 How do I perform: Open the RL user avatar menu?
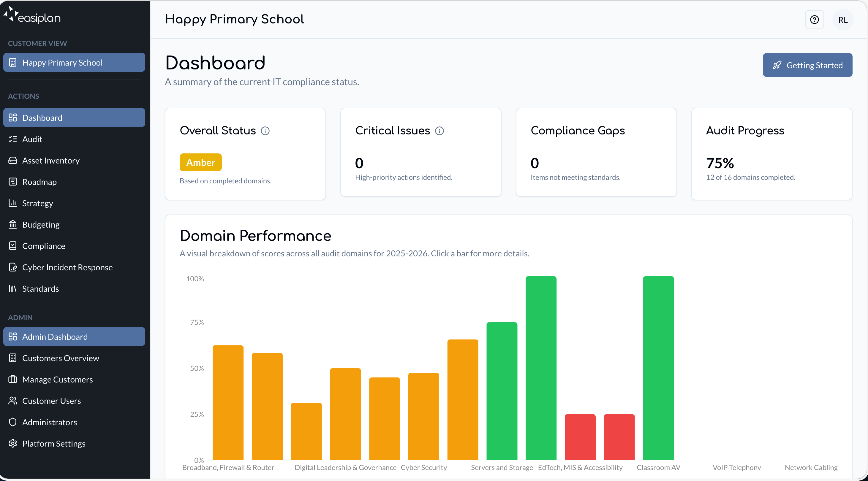coord(843,20)
